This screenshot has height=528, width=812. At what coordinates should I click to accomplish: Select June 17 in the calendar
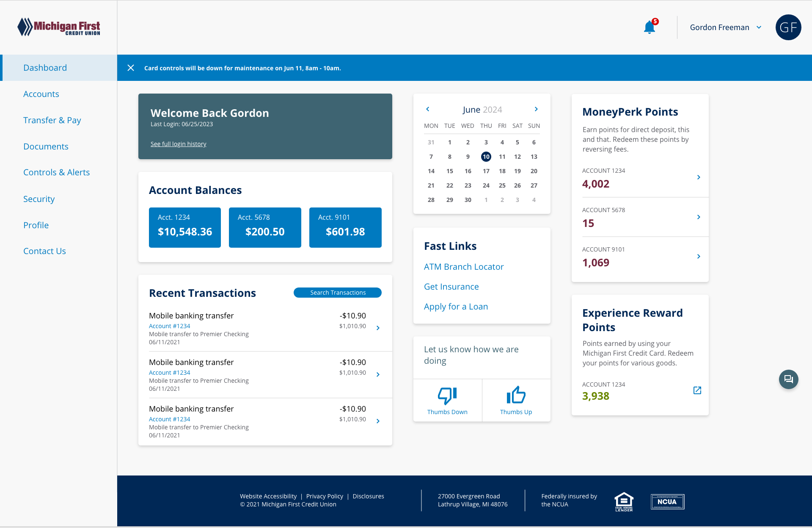point(486,171)
